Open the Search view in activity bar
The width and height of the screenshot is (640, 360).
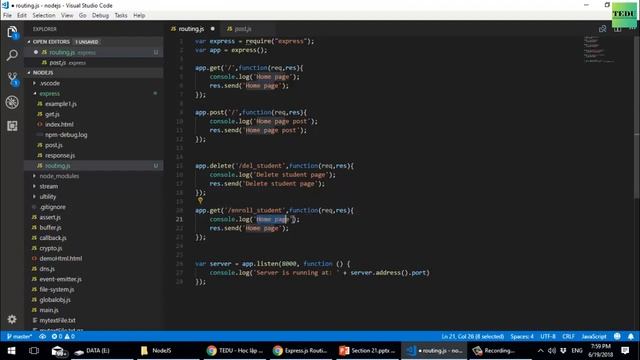coord(12,55)
